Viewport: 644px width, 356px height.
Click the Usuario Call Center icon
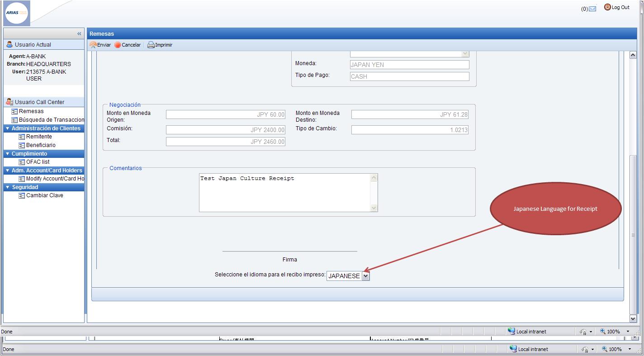pos(9,102)
